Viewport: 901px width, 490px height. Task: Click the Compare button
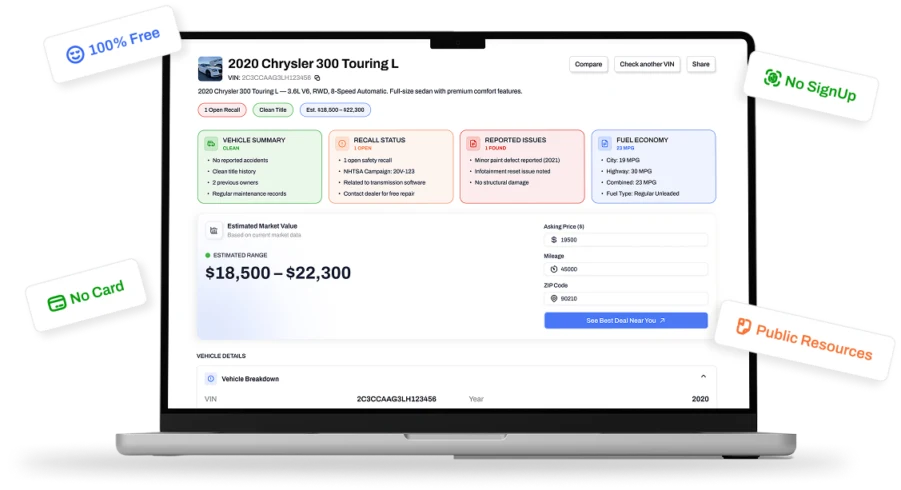(x=588, y=64)
